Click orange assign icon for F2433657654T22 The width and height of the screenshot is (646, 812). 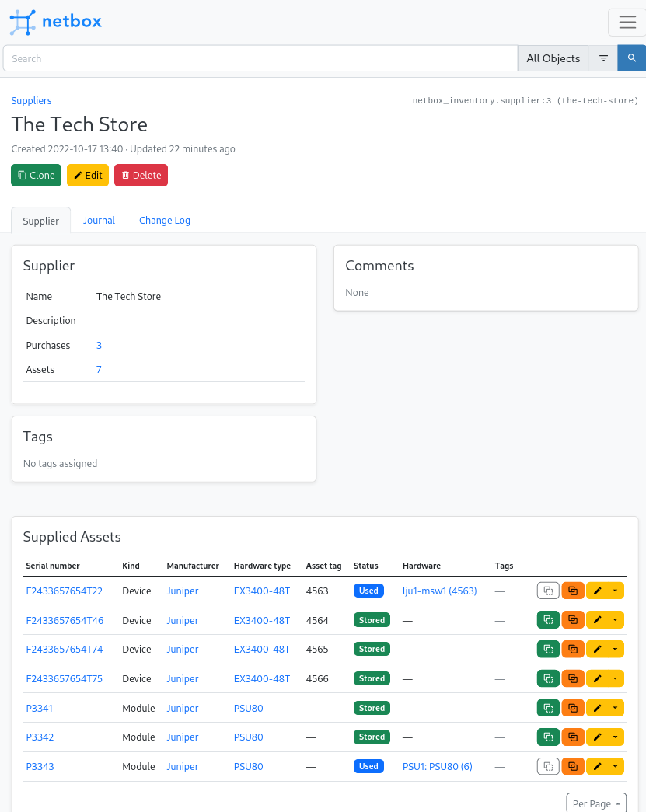tap(573, 591)
